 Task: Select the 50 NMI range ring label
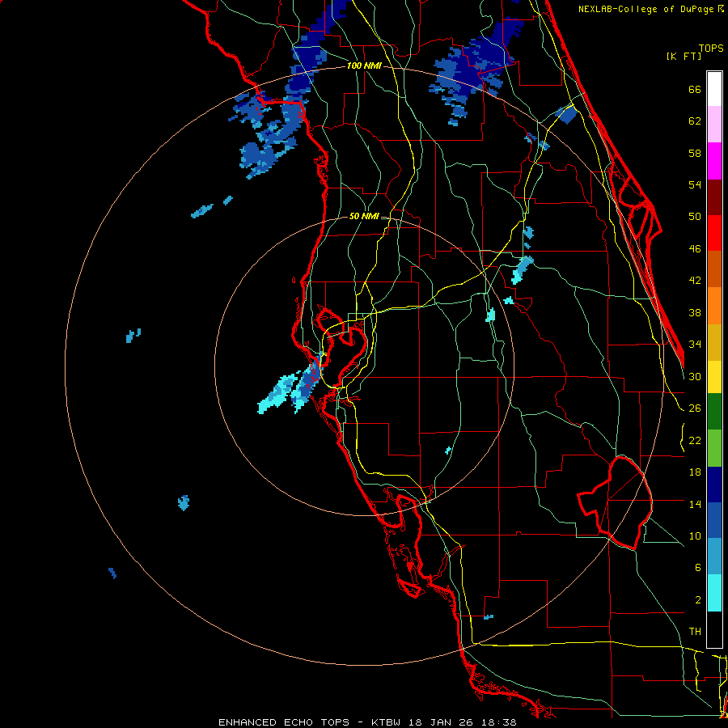pos(364,216)
